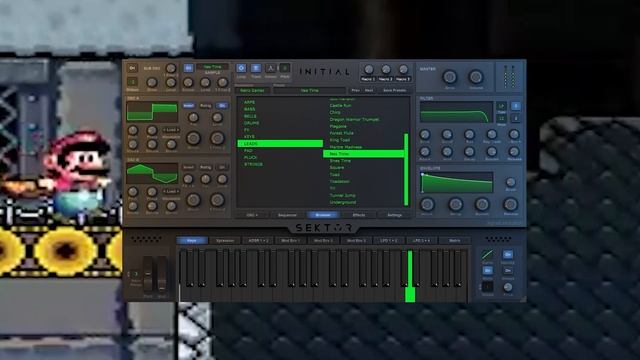
Task: Toggle the Velocity On button
Action: pos(508,255)
